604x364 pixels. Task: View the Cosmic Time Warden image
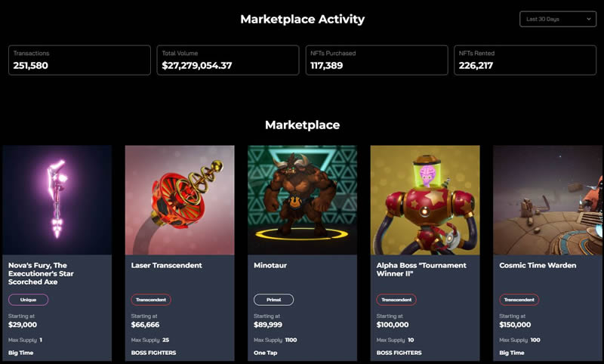547,199
